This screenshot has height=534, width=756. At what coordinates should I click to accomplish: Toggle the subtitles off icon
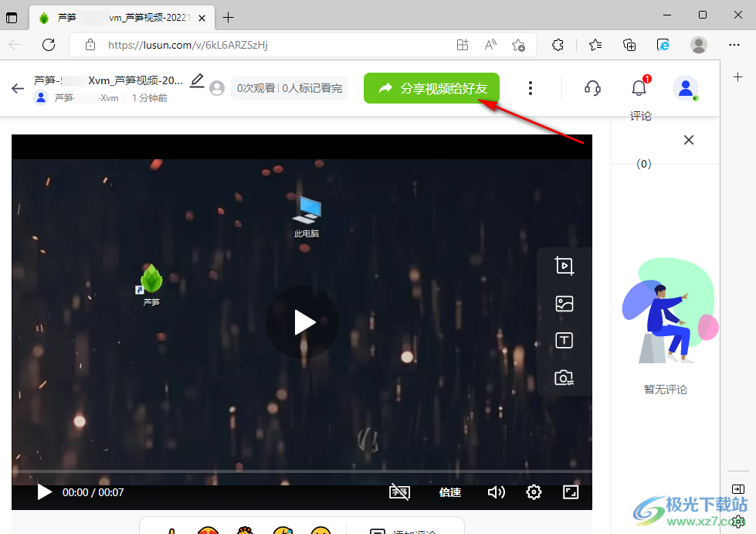[399, 492]
